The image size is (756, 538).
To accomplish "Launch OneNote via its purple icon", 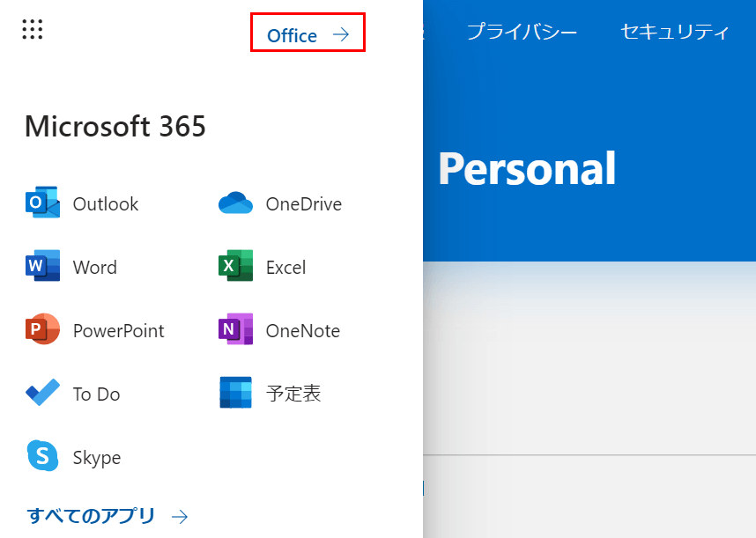I will 235,329.
